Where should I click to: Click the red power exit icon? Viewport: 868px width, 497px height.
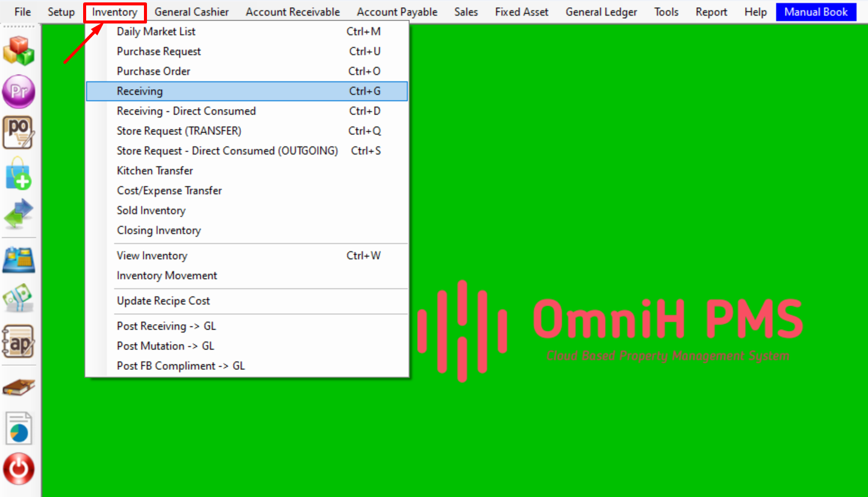(x=19, y=469)
